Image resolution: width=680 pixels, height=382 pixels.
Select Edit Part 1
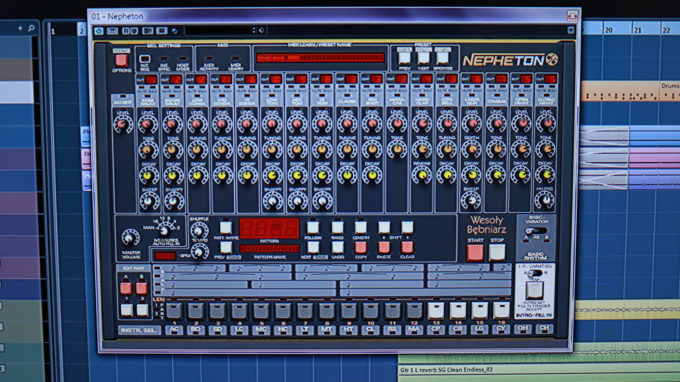coord(126,310)
